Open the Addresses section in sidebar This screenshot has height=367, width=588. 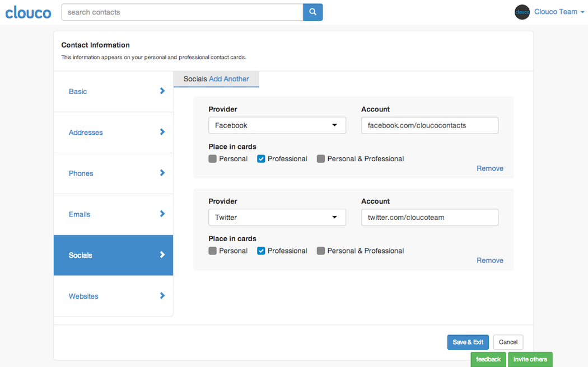(86, 133)
